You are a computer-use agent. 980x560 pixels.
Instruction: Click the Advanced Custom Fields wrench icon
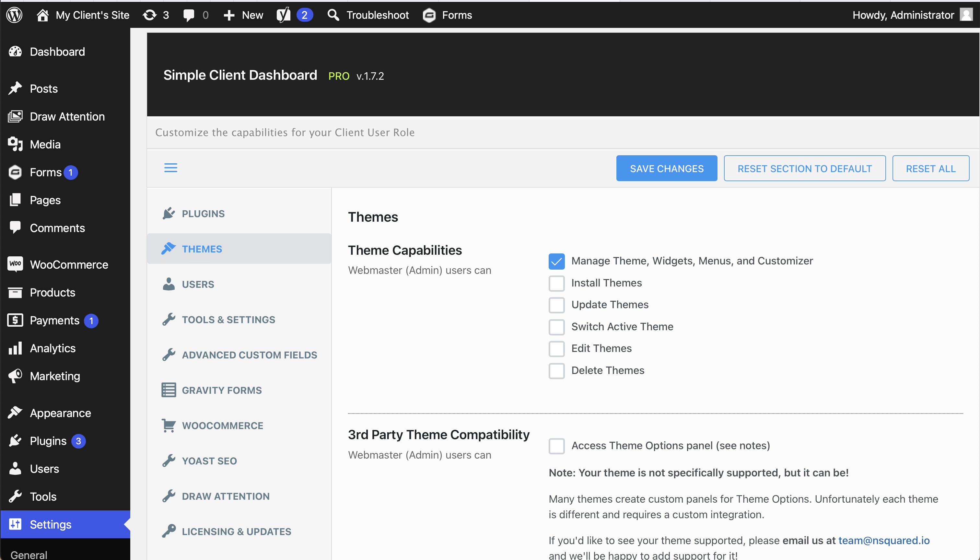pyautogui.click(x=168, y=355)
